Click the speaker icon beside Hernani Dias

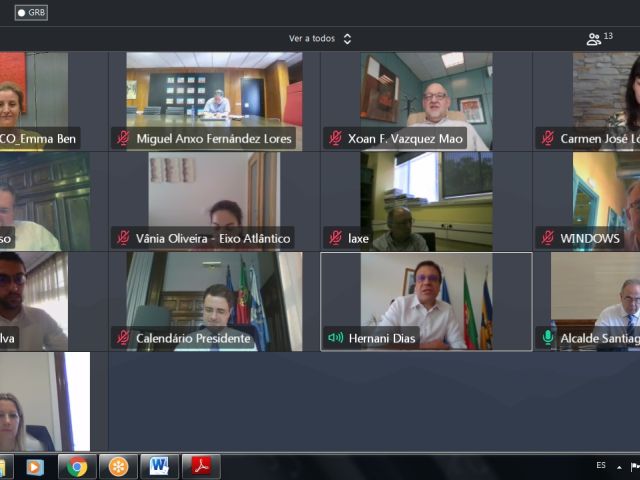pos(336,338)
